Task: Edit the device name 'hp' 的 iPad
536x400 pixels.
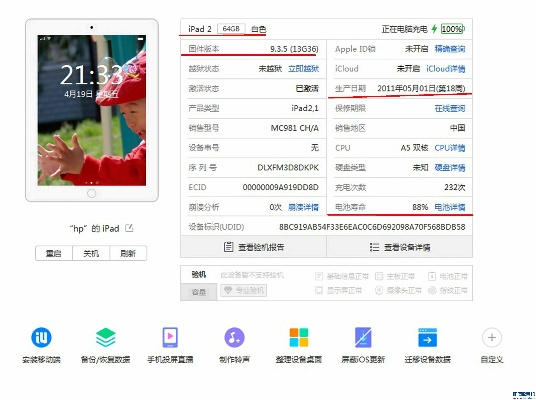Action: (129, 228)
